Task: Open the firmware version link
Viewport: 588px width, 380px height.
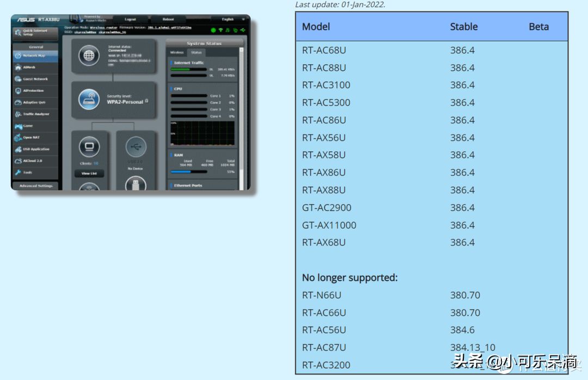Action: point(169,27)
